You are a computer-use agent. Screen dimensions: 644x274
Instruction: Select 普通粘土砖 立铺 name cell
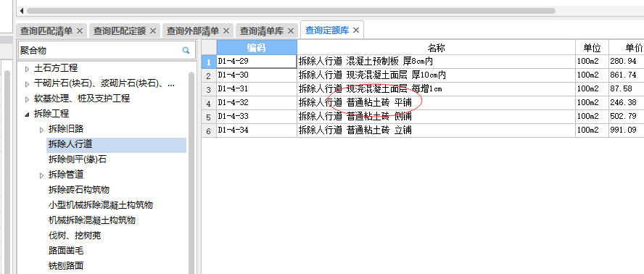click(436, 130)
